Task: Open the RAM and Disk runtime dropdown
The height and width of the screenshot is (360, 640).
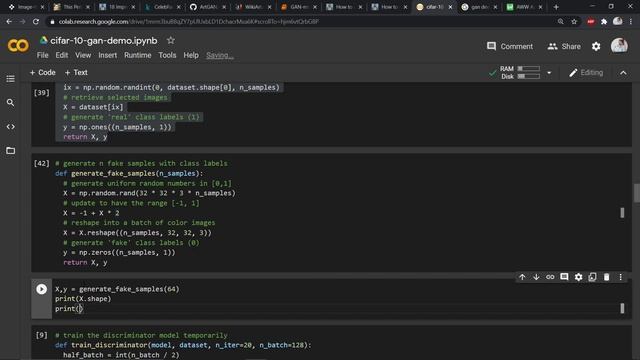Action: pos(549,73)
